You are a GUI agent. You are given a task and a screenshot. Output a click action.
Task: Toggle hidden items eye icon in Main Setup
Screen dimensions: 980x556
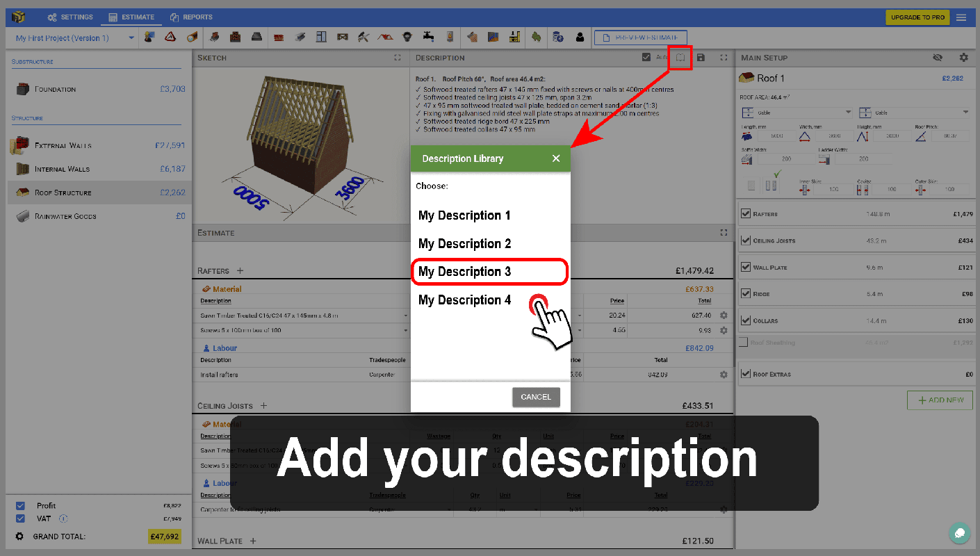pyautogui.click(x=938, y=58)
